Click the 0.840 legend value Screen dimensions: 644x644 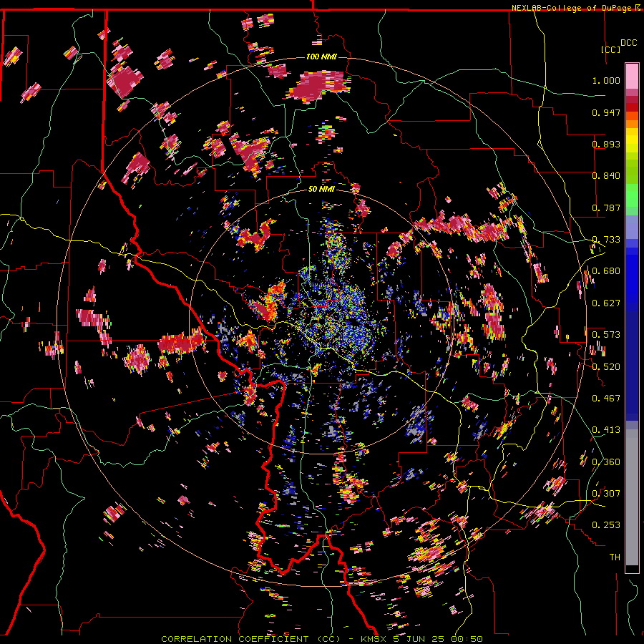[x=606, y=176]
